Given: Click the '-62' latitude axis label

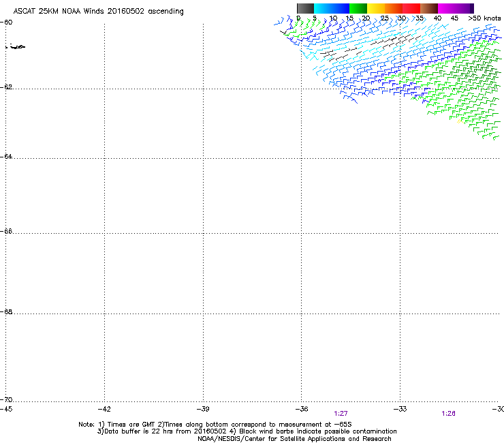Looking at the screenshot, I should point(6,87).
